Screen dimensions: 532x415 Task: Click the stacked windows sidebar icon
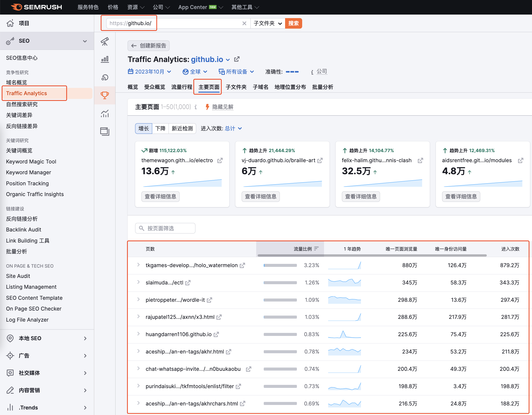[x=105, y=131]
